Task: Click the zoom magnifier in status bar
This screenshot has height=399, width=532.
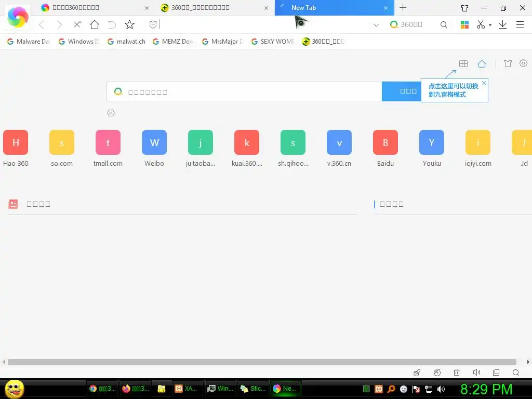Action: pos(516,372)
